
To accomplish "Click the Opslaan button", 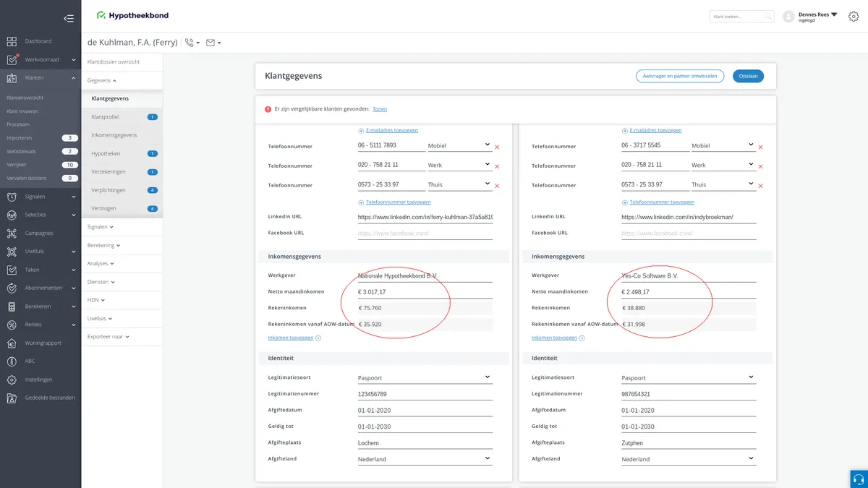I will [748, 76].
